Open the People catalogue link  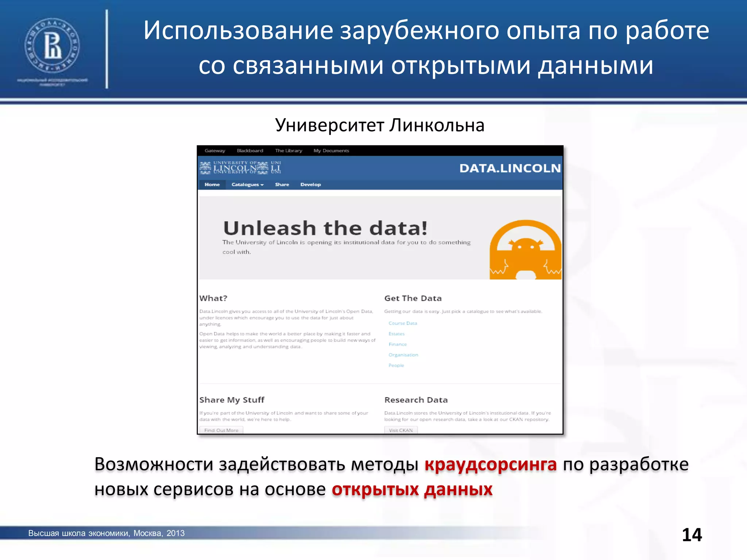[396, 366]
